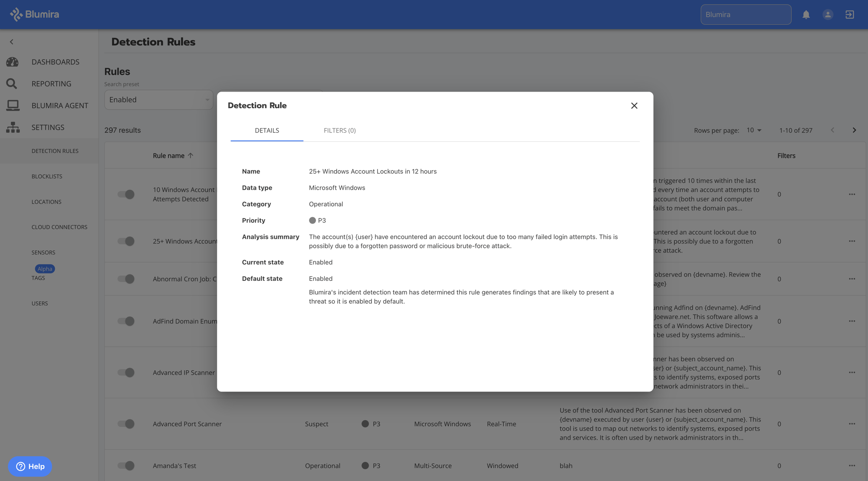Click the Filters column header

coord(786,155)
